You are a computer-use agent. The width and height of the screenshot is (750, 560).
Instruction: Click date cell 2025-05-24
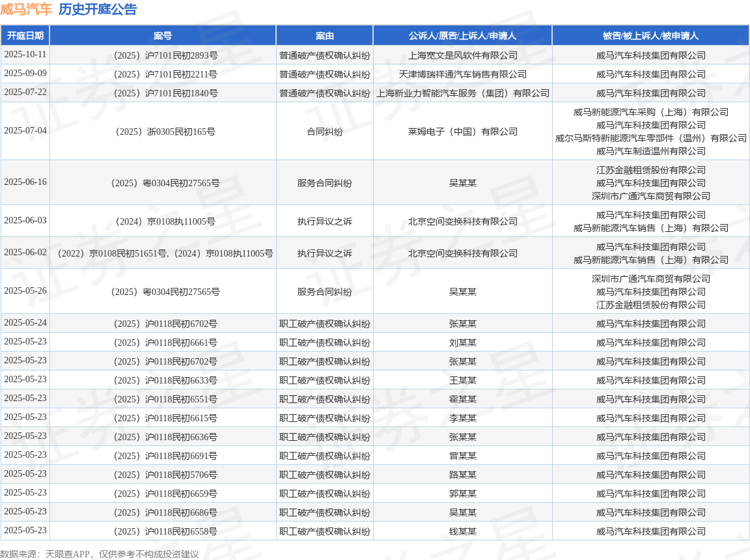(25, 323)
